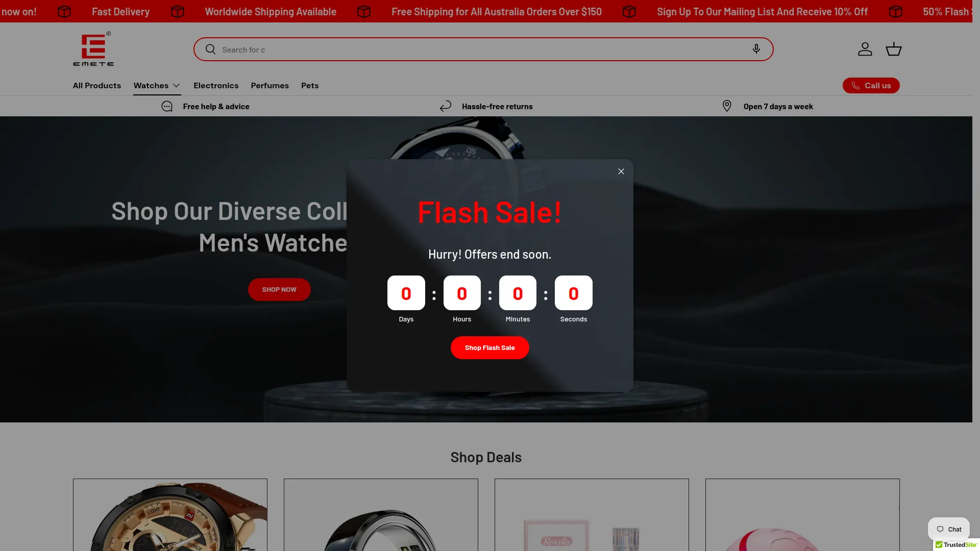Click the SHOP NOW hero button
Image resolution: width=980 pixels, height=551 pixels.
click(x=279, y=289)
